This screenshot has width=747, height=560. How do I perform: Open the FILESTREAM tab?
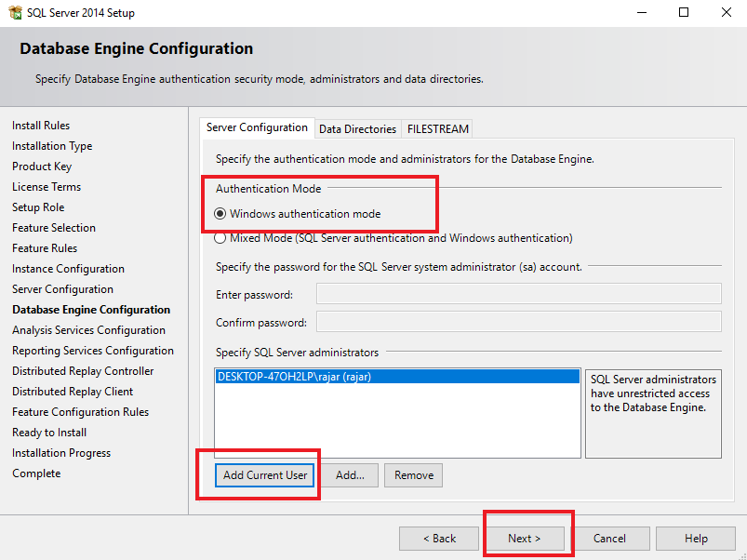tap(438, 129)
